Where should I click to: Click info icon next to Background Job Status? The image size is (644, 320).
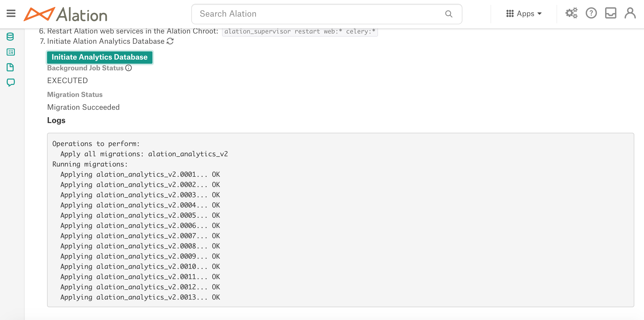coord(129,68)
